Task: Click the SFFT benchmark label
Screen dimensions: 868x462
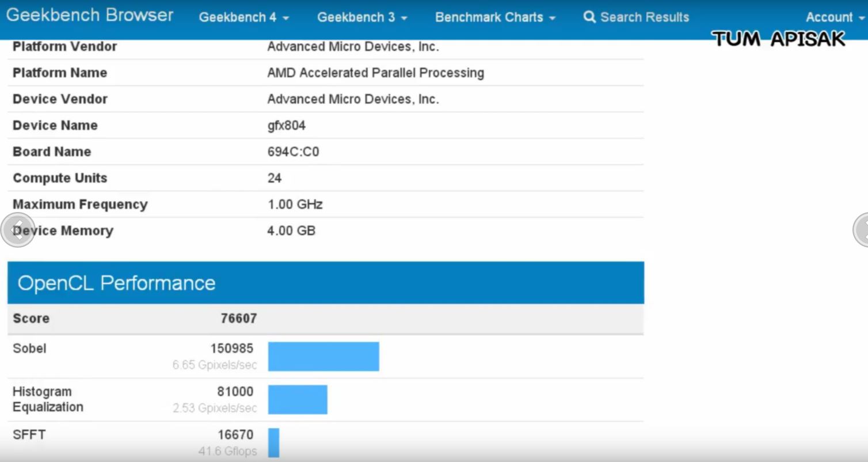Action: click(x=29, y=435)
